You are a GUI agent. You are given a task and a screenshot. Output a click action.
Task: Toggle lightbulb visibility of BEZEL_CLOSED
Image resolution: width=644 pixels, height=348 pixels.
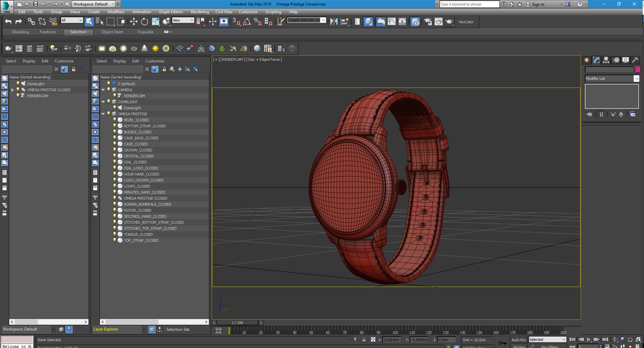pos(114,120)
